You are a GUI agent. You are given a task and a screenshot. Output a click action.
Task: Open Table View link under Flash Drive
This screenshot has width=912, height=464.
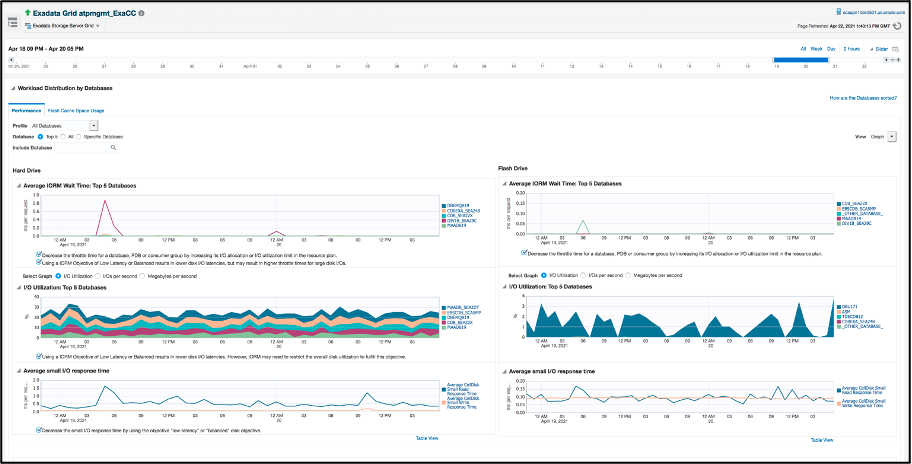point(822,440)
